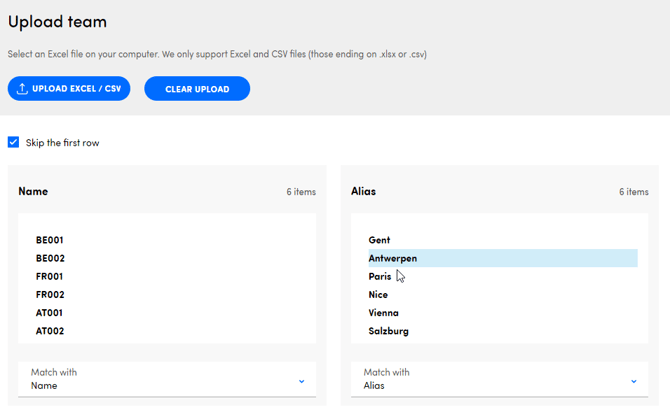Screen dimensions: 670x419
Task: Select Vienna in the Alias list
Action: (383, 313)
